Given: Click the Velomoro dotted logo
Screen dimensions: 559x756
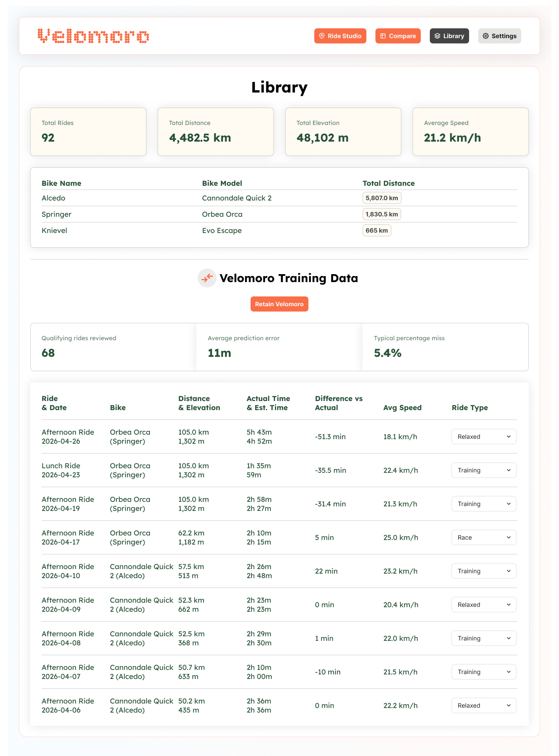Looking at the screenshot, I should (93, 36).
